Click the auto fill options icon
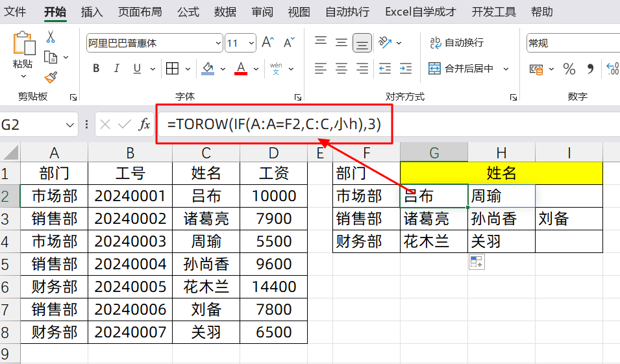This screenshot has width=620, height=364. click(x=477, y=262)
